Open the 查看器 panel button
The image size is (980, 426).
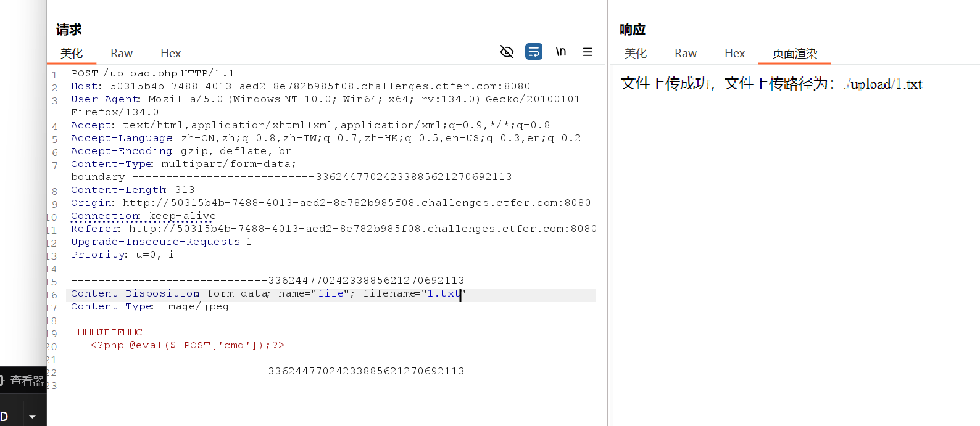(22, 381)
